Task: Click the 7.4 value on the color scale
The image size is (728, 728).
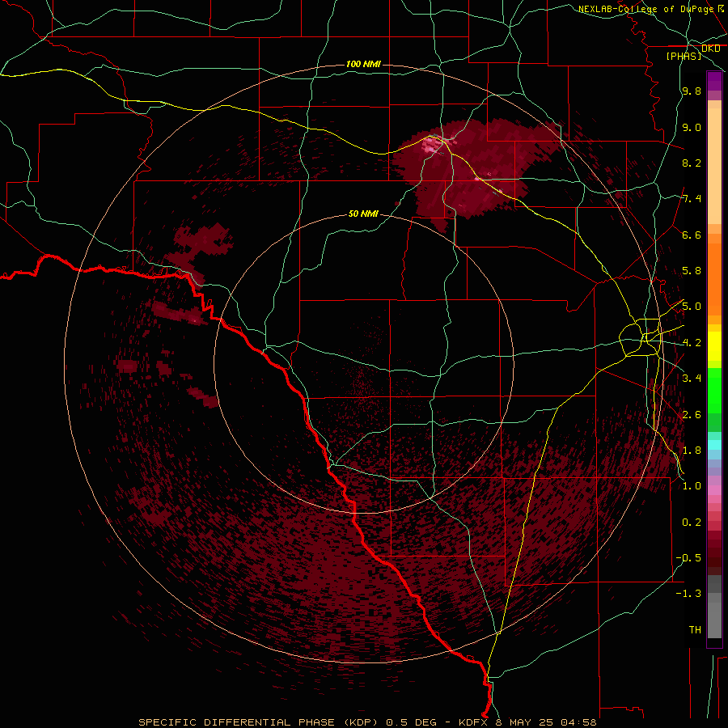Action: pos(692,199)
